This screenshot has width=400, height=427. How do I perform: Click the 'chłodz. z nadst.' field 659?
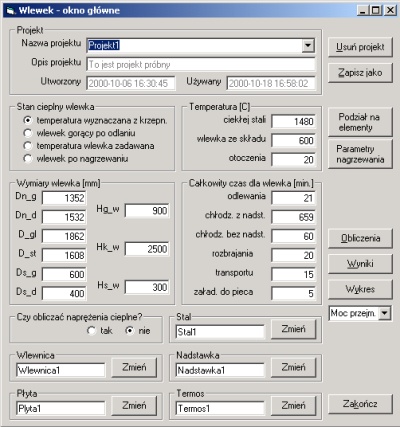coord(293,217)
